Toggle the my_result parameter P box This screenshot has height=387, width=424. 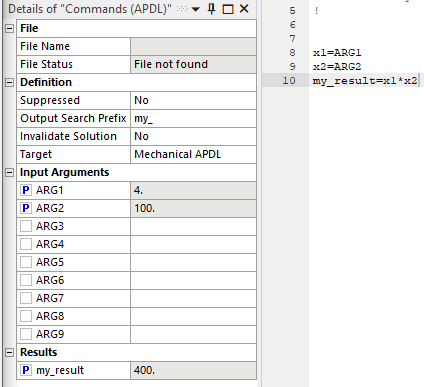(x=26, y=370)
